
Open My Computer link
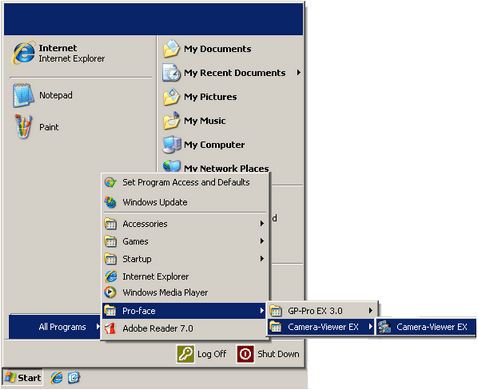(x=214, y=145)
